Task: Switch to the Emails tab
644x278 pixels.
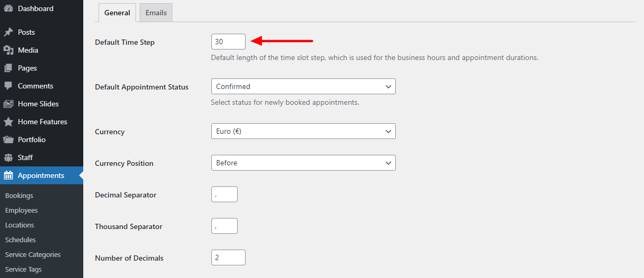Action: point(156,13)
